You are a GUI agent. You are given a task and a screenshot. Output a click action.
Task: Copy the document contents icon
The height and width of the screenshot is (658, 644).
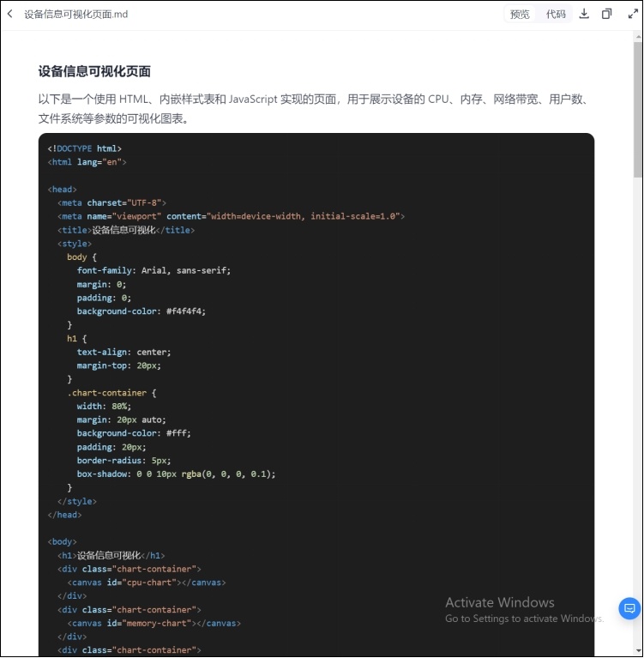(x=606, y=14)
